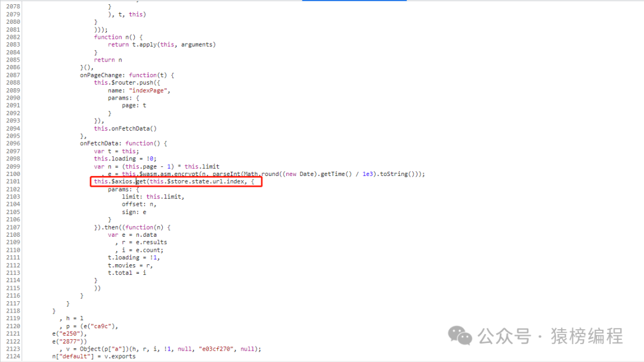This screenshot has height=362, width=644.
Task: Click 'n["default"] = v.exports' on line 2124
Action: tap(94, 356)
